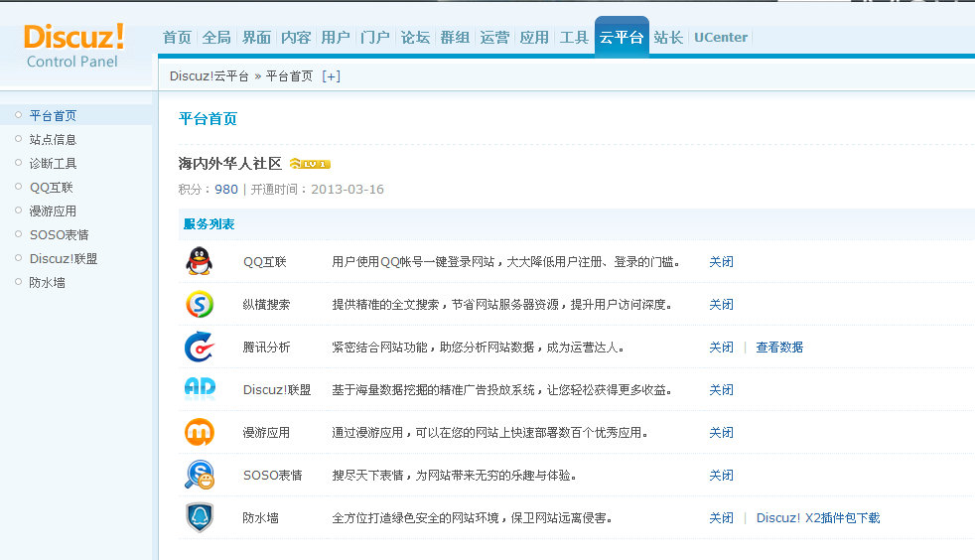Viewport: 975px width, 560px height.
Task: Select the active 云平台 tab
Action: pos(622,38)
